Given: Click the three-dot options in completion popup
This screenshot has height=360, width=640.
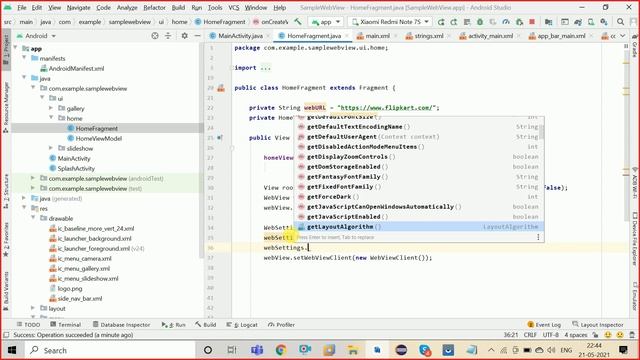Looking at the screenshot, I should tap(538, 237).
